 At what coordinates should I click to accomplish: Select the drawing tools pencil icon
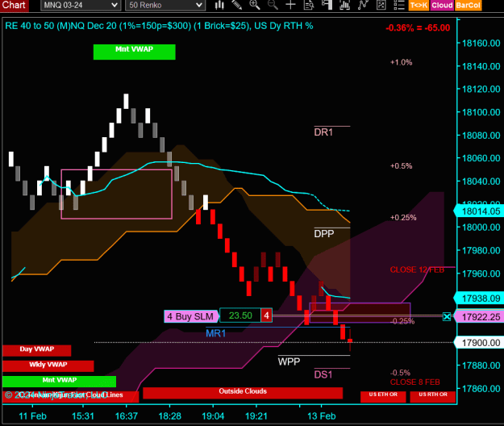tap(237, 5)
